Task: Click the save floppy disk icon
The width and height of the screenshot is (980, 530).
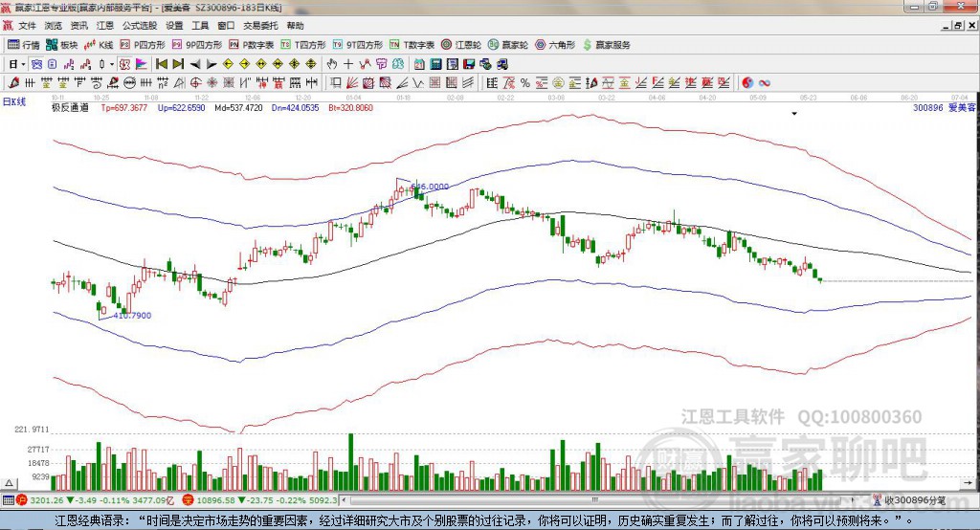Action: 469,64
